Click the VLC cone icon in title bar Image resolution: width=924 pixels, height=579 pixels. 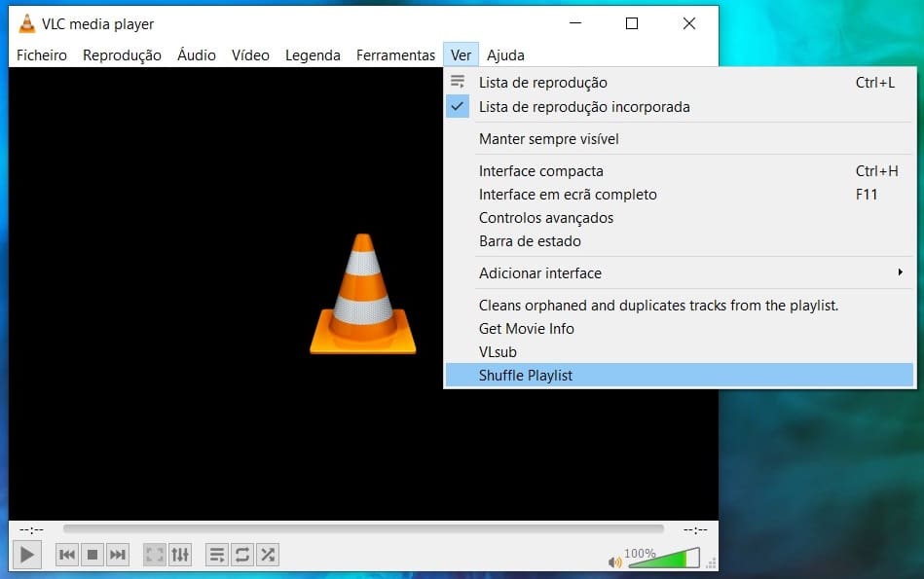point(26,23)
